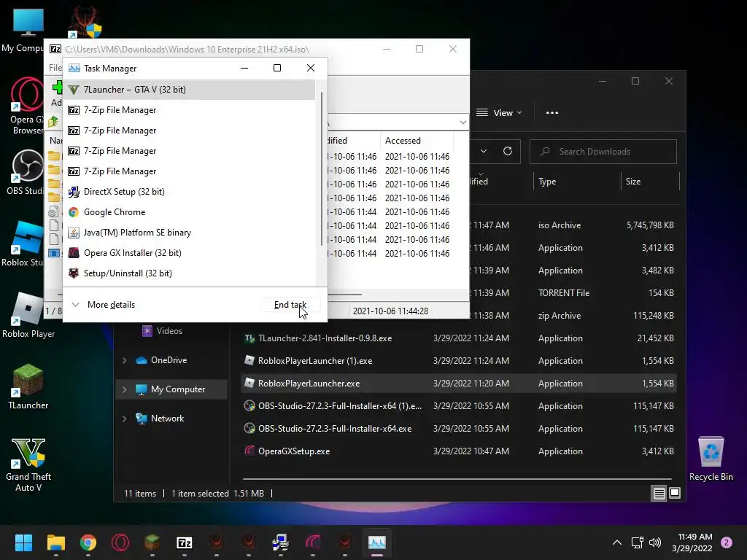Image resolution: width=747 pixels, height=560 pixels.
Task: Open TLauncher Minecraft block from the taskbar
Action: pyautogui.click(x=152, y=542)
